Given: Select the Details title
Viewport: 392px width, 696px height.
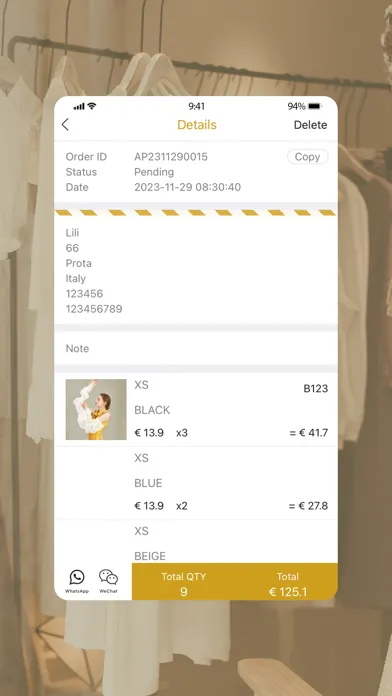Looking at the screenshot, I should [x=197, y=125].
